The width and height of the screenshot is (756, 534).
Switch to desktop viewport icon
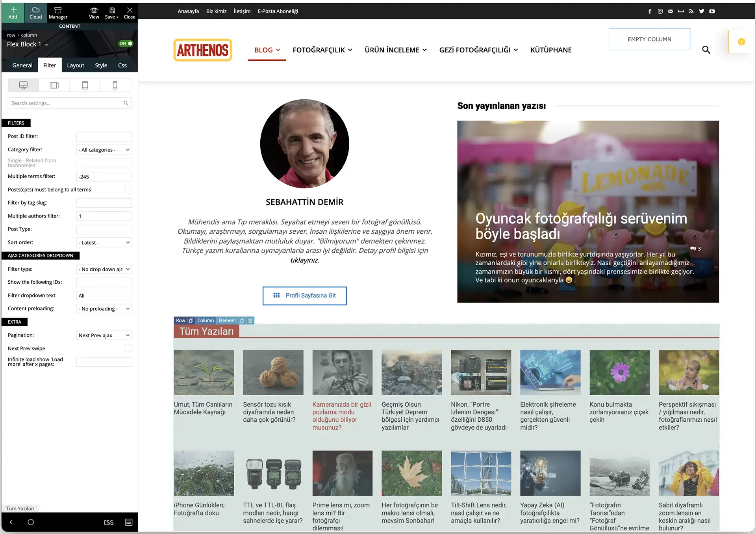pyautogui.click(x=23, y=85)
